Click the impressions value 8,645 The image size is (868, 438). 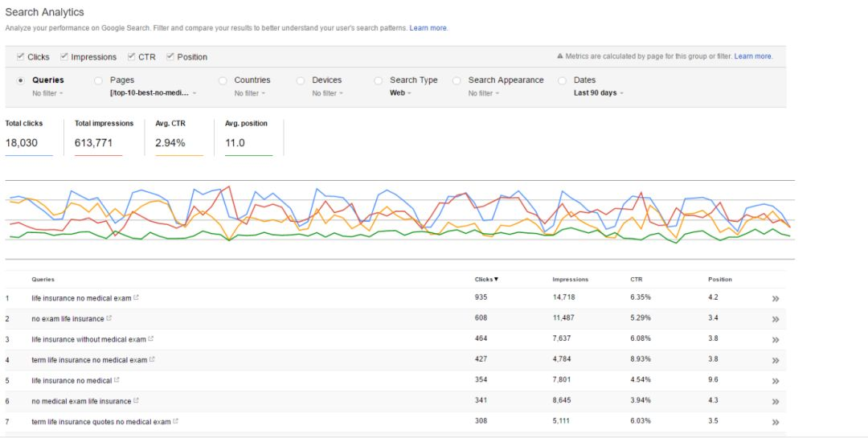[x=561, y=399]
